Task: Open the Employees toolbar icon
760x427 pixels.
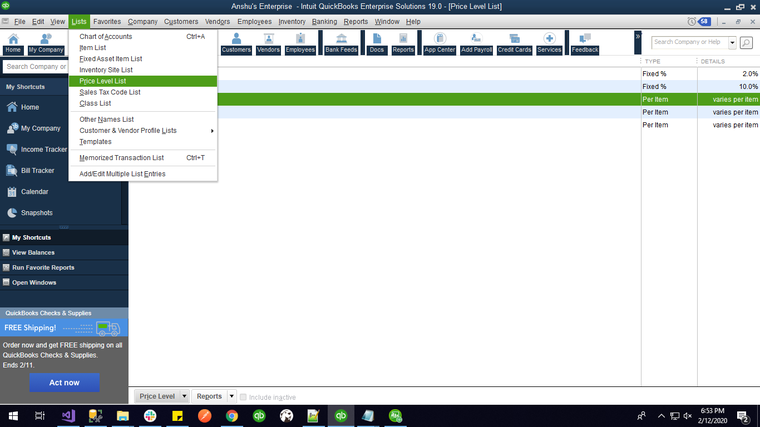Action: [x=300, y=43]
